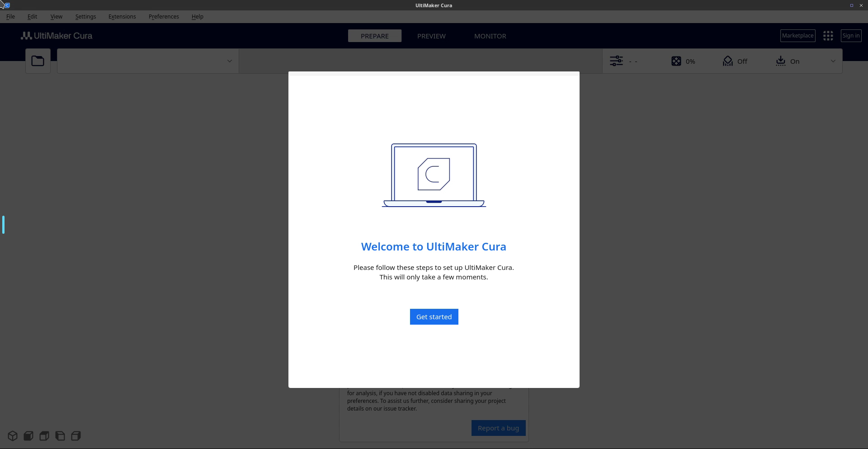
Task: Click the open file folder icon
Action: pos(38,61)
